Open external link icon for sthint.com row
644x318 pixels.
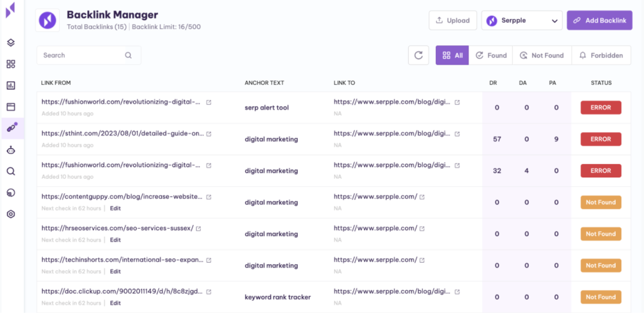(x=209, y=134)
